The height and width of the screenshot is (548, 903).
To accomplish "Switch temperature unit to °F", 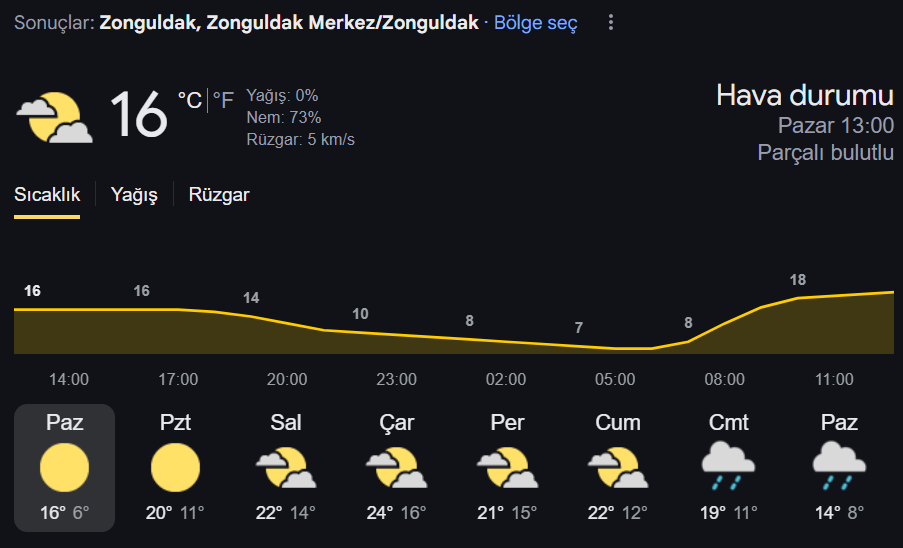I will click(x=223, y=100).
